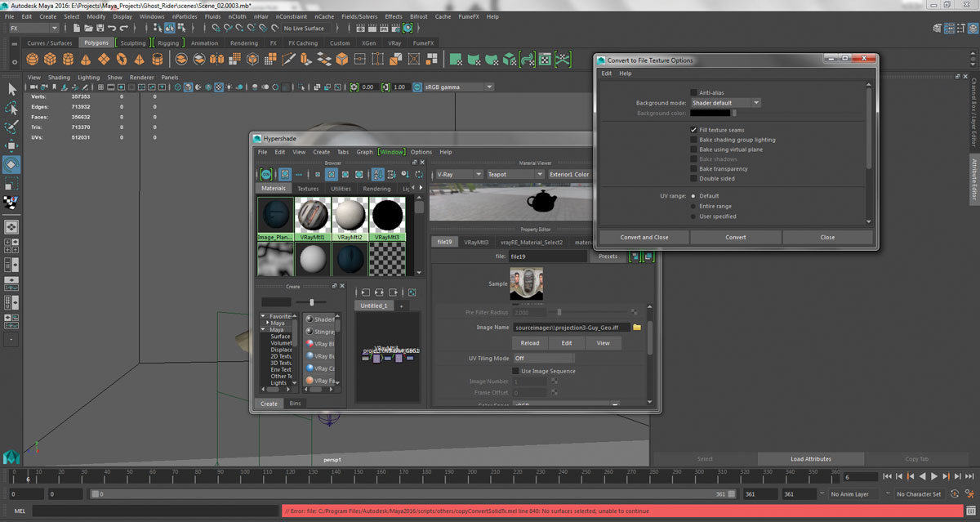This screenshot has height=522, width=980.
Task: Select the black VRayMtl3 material swatch
Action: click(x=386, y=215)
